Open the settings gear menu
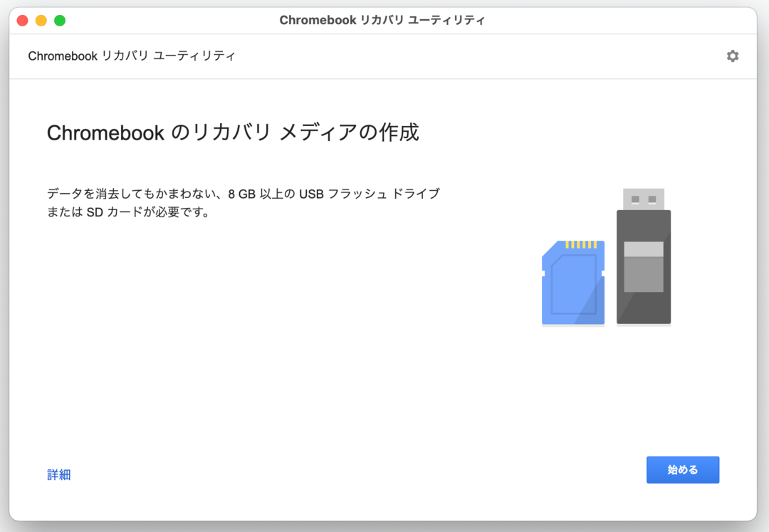The height and width of the screenshot is (532, 769). [732, 56]
